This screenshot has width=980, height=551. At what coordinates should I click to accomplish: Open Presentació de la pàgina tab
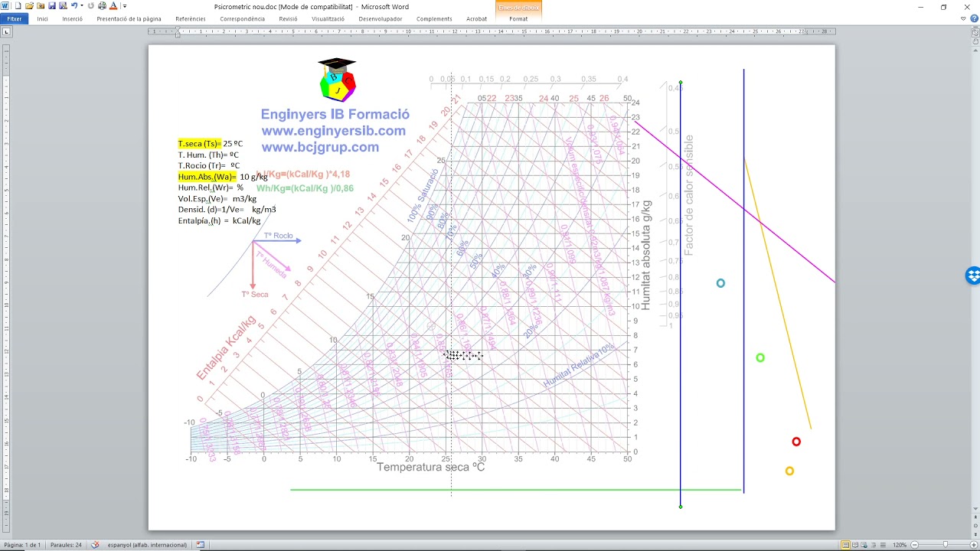129,18
